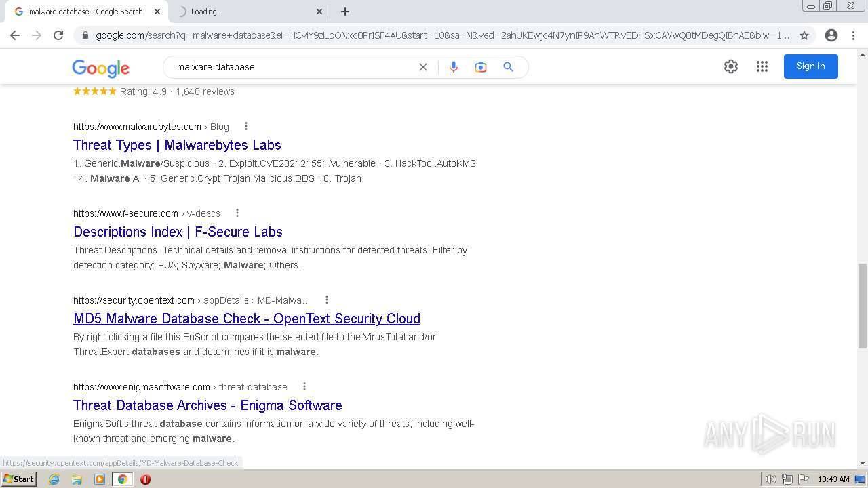
Task: Open Windows Explorer folder in taskbar
Action: click(x=77, y=479)
